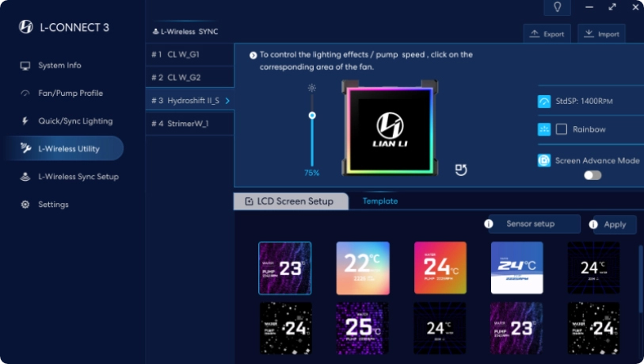
Task: Click the Rainbow lighting effect icon
Action: (x=544, y=129)
